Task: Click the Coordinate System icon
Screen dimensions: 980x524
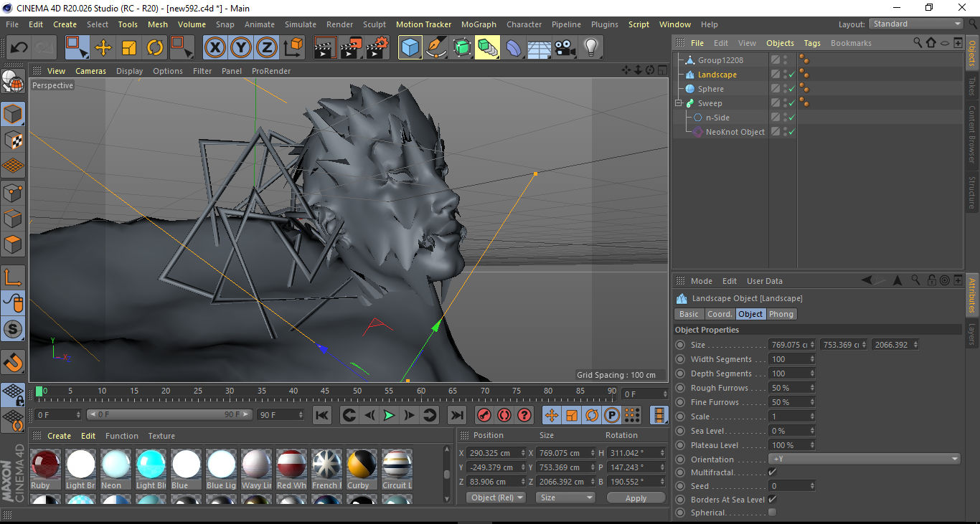Action: coord(293,48)
